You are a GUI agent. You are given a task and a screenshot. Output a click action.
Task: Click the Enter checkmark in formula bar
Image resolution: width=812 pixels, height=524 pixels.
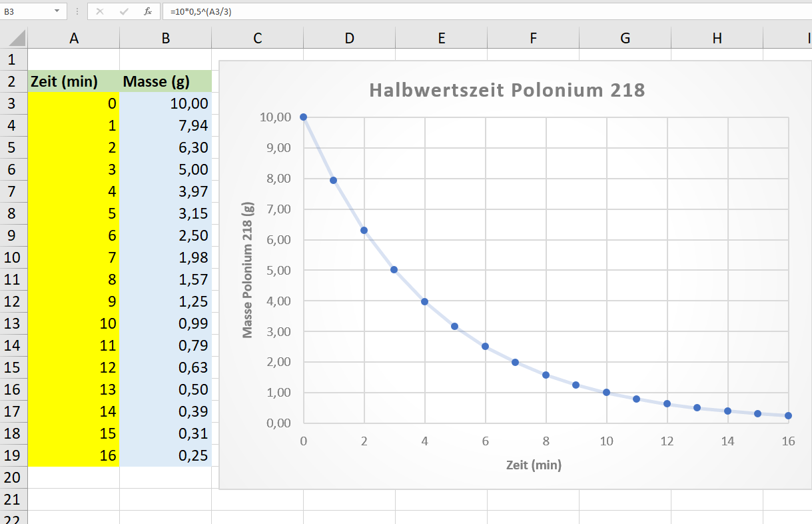(x=124, y=11)
